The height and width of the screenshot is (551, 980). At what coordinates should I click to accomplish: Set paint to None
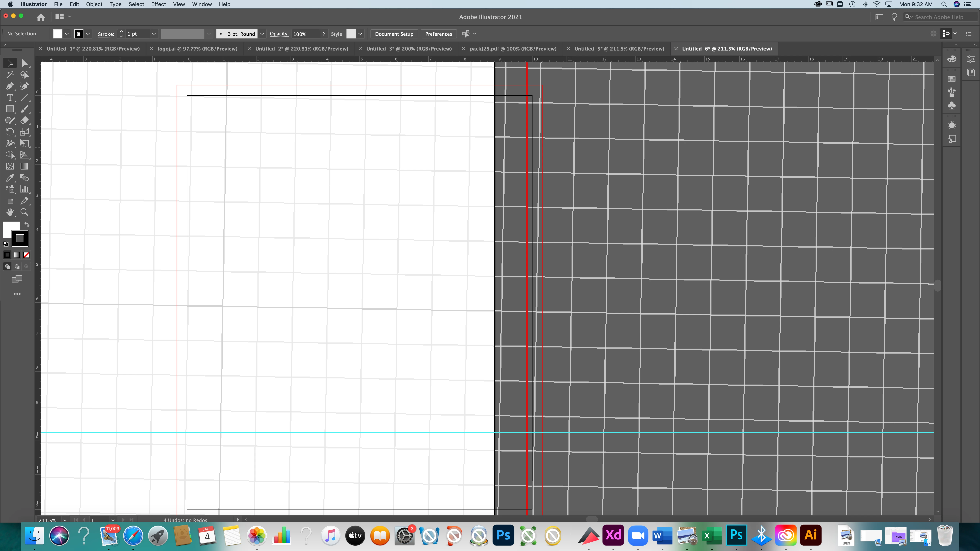27,255
